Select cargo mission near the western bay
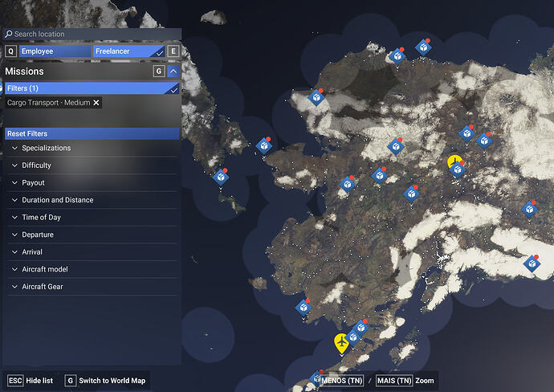The height and width of the screenshot is (392, 554). tap(348, 184)
